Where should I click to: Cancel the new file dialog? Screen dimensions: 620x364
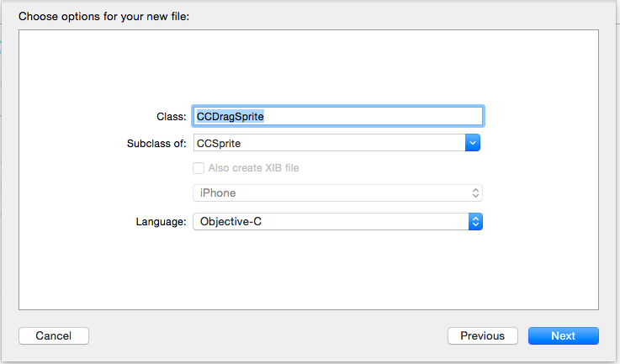point(54,336)
